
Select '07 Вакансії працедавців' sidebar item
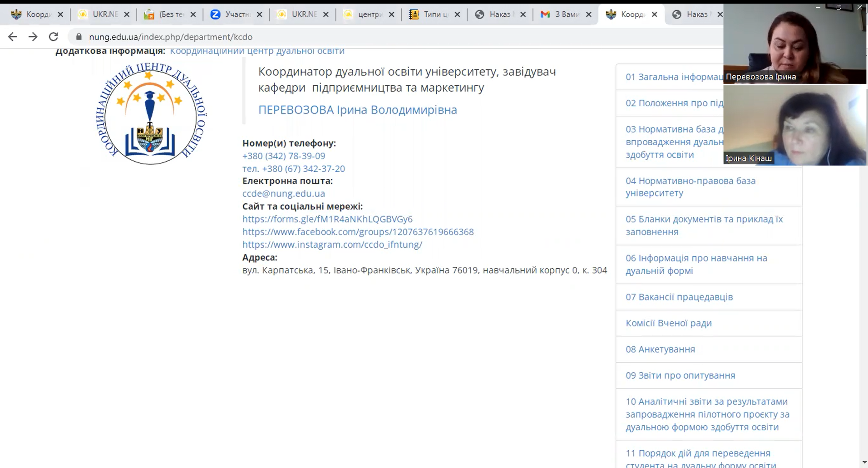pos(679,297)
